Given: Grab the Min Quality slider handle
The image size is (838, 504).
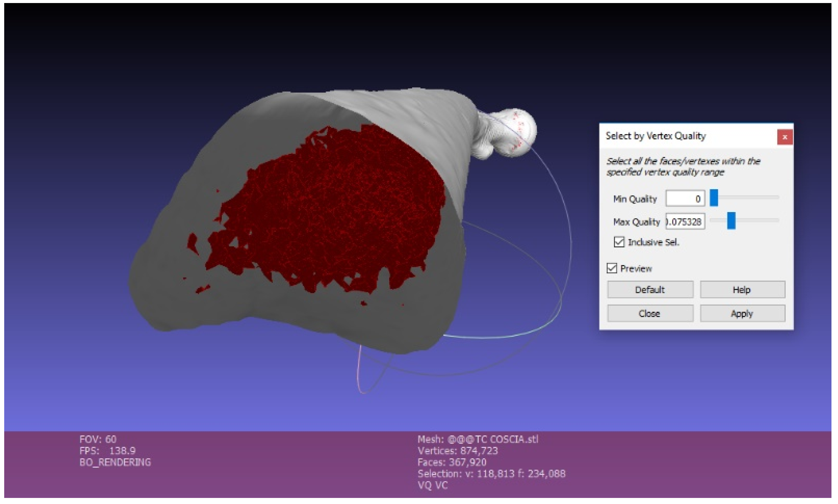Looking at the screenshot, I should 714,198.
